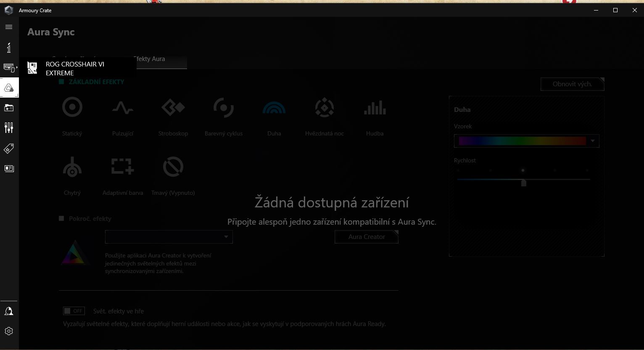Click the Obnovit vých. button

pyautogui.click(x=572, y=84)
